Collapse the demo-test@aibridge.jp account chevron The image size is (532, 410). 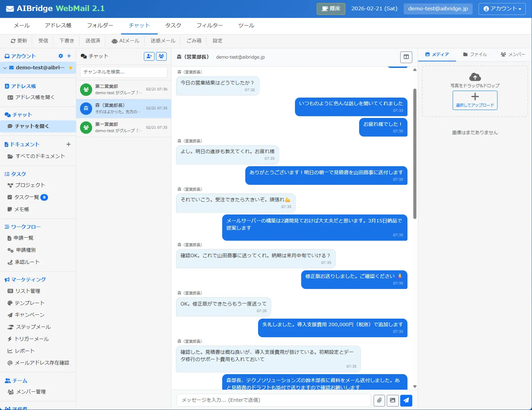5,68
